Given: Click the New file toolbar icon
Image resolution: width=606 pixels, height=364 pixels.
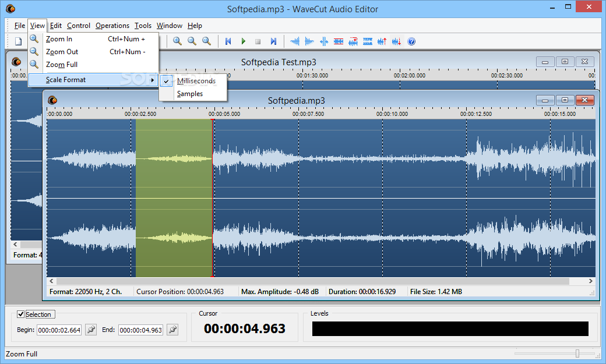Looking at the screenshot, I should 18,41.
